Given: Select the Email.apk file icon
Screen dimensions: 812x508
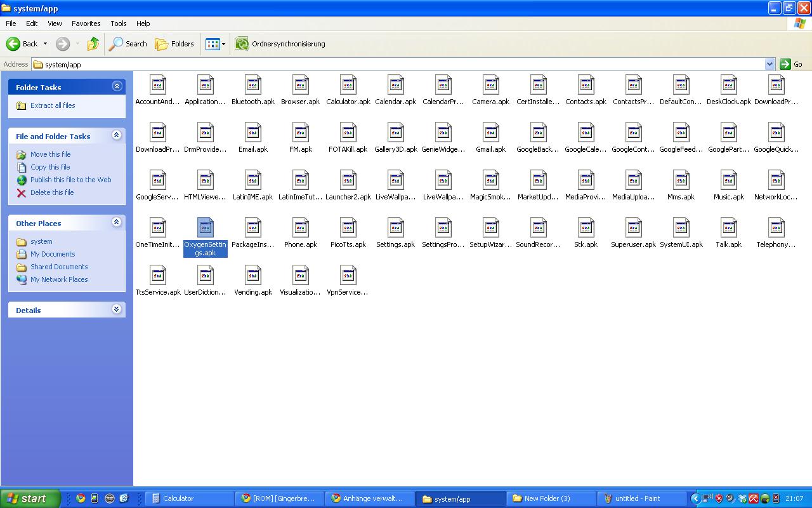Looking at the screenshot, I should pos(253,133).
